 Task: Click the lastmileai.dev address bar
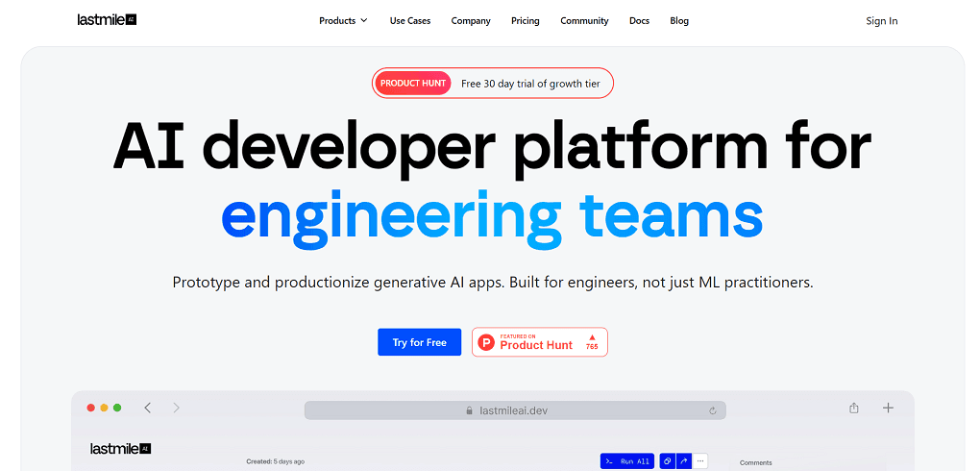515,410
